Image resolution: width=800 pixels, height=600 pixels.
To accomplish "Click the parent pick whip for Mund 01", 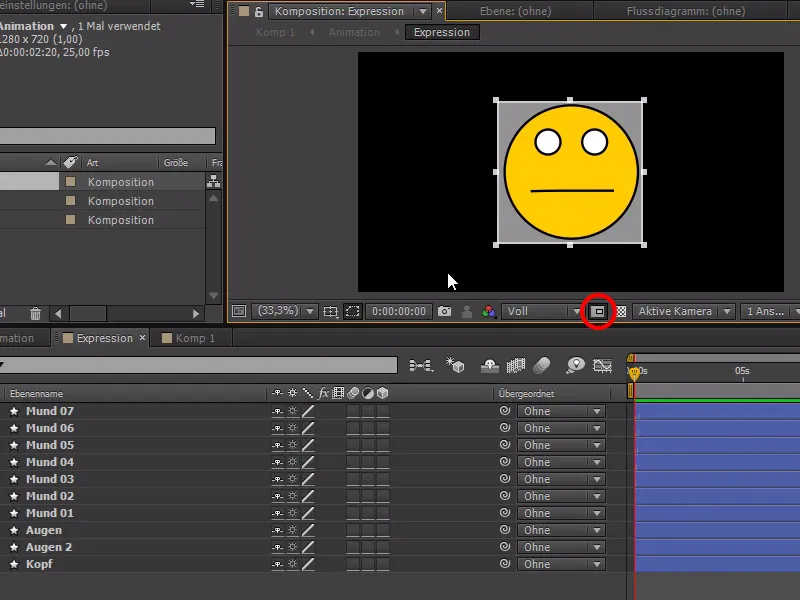I will coord(505,513).
